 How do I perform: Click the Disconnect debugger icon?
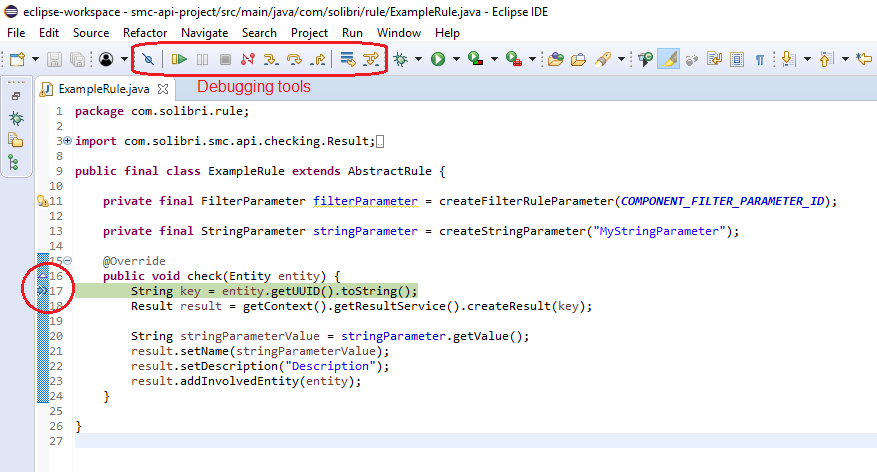coord(248,60)
